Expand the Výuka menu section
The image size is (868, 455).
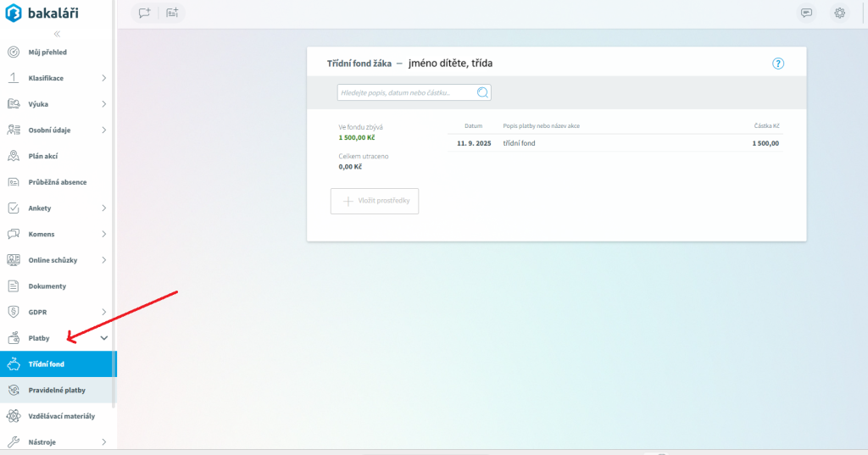(103, 104)
